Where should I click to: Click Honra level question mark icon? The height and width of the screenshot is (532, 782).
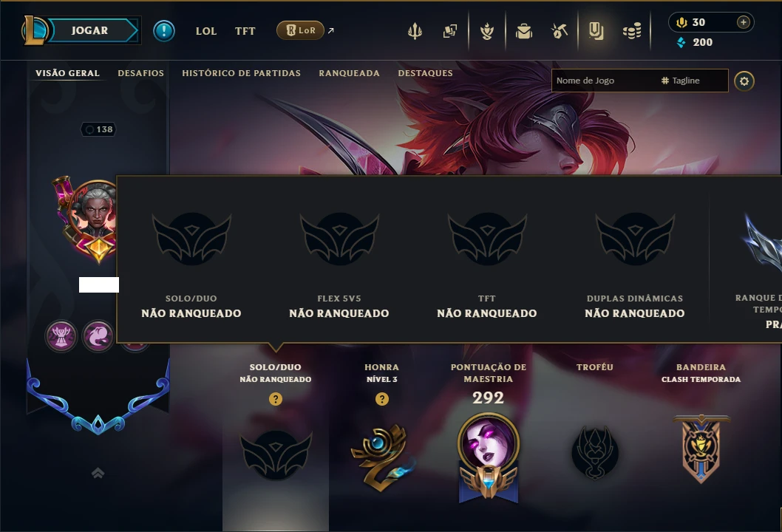382,399
